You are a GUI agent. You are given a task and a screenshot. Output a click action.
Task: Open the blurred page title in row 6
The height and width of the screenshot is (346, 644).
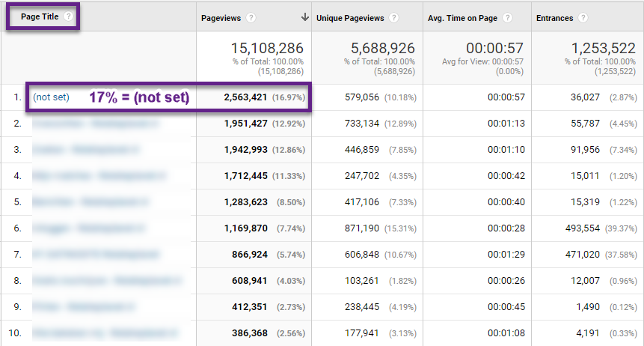tap(89, 228)
